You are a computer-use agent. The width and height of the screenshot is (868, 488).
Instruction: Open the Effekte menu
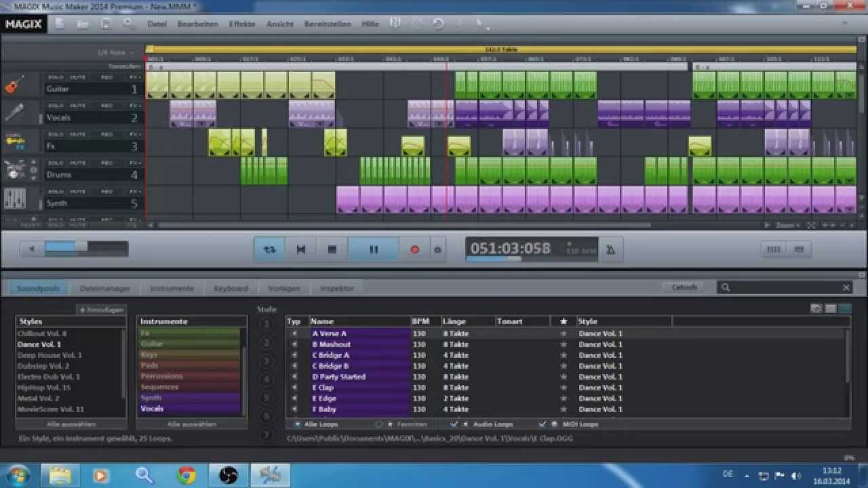[x=242, y=24]
